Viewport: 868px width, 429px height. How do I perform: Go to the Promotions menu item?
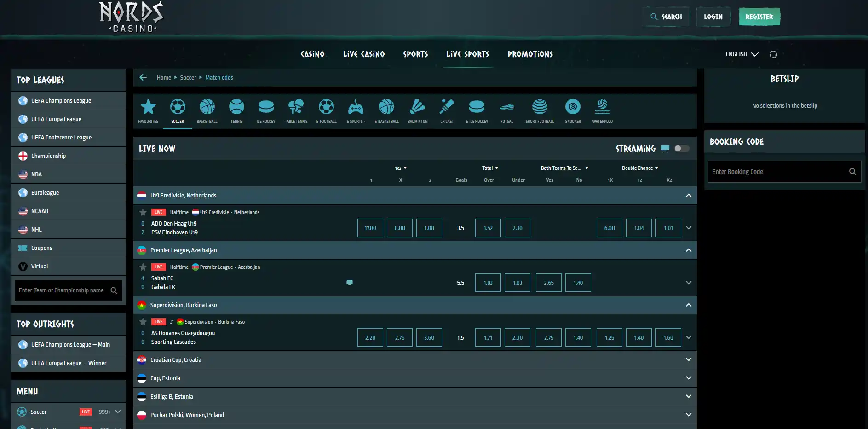click(x=530, y=54)
